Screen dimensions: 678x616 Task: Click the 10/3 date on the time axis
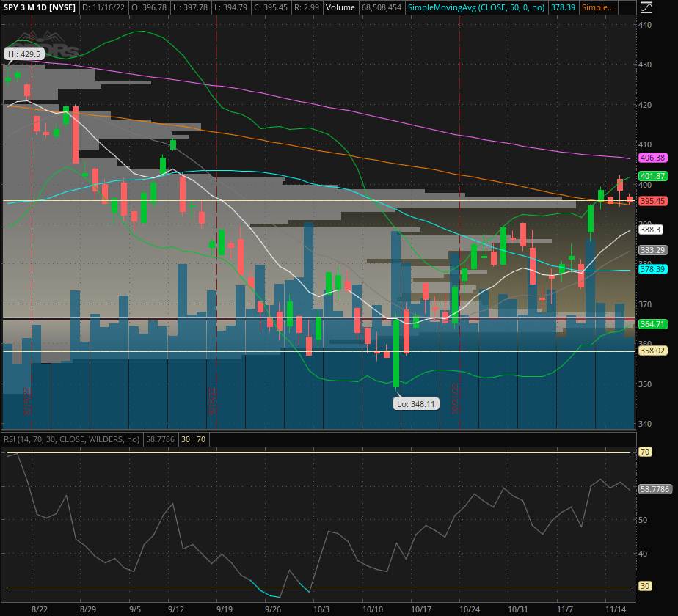(x=321, y=609)
